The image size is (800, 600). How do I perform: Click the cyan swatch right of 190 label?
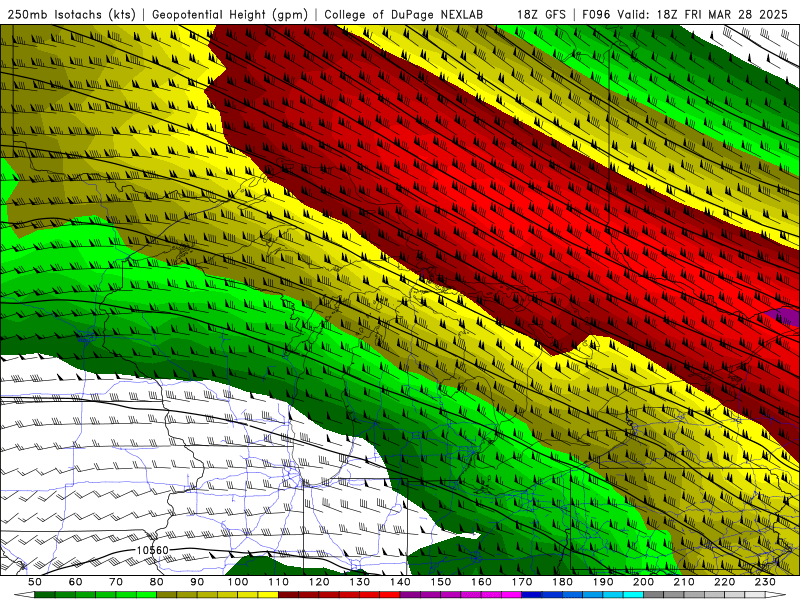point(633,595)
